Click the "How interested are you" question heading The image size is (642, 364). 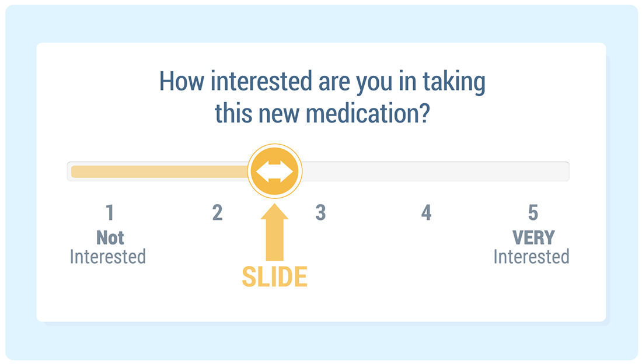(x=322, y=82)
